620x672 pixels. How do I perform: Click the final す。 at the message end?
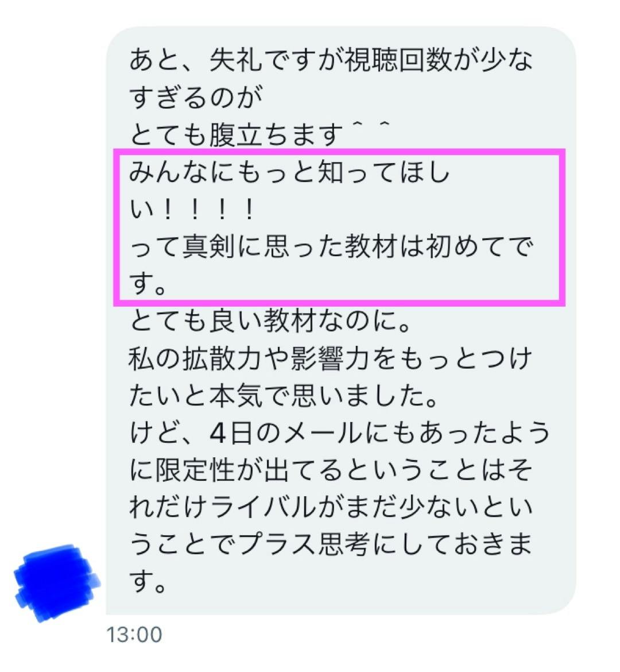[148, 582]
